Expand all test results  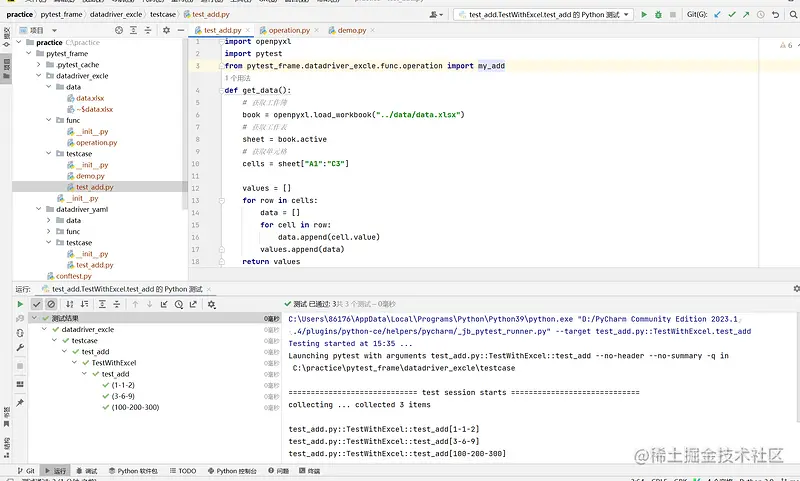point(102,305)
